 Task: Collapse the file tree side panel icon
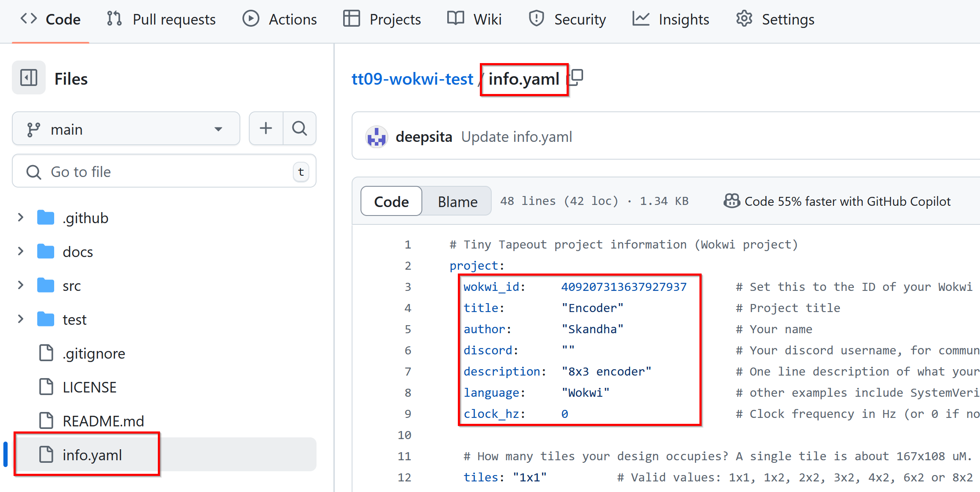tap(29, 78)
